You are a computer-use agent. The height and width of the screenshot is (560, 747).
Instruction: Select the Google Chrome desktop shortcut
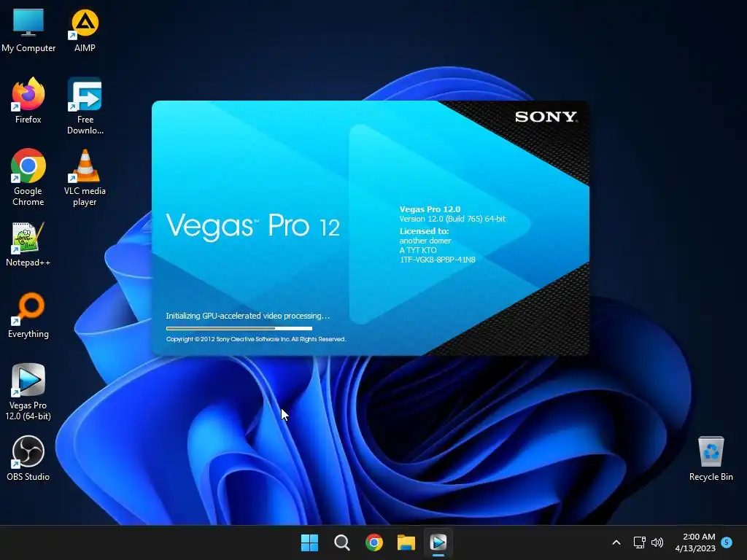click(x=28, y=177)
